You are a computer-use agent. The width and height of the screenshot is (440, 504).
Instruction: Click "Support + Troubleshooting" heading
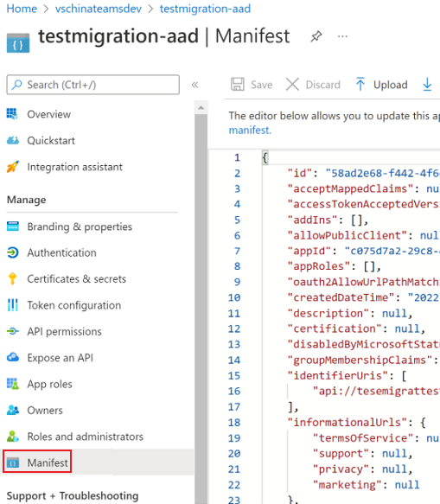(73, 496)
